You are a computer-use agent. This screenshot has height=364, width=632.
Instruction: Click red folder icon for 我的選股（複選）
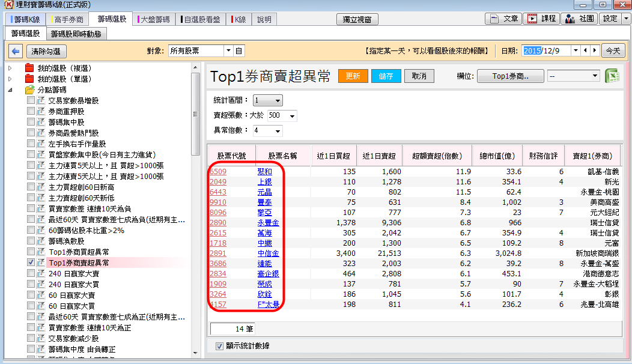click(29, 68)
